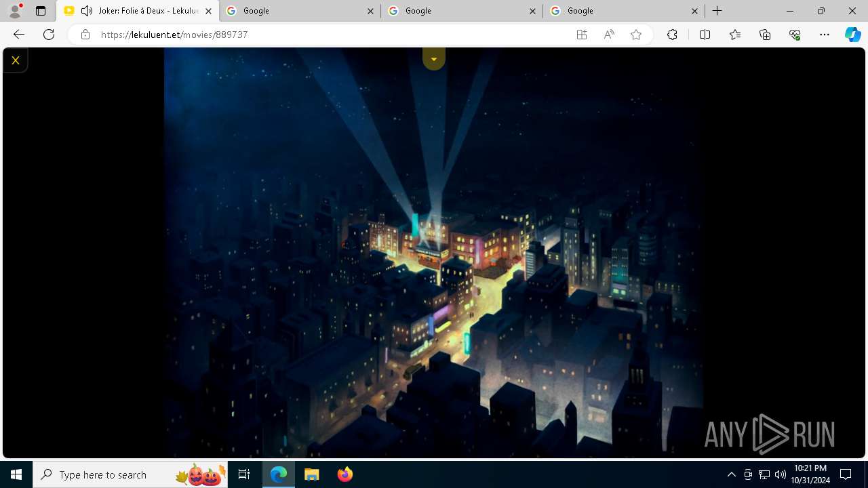Expand the yellow dropdown arrow above the video
Screen dimensions: 868x488
[x=434, y=59]
